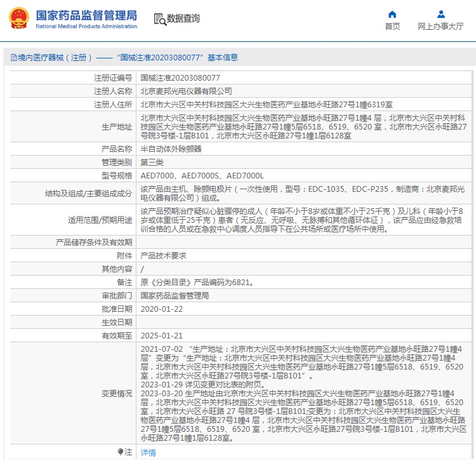Viewport: 476px width, 461px height.
Task: Click the 型号规格 row label
Action: coord(117,175)
